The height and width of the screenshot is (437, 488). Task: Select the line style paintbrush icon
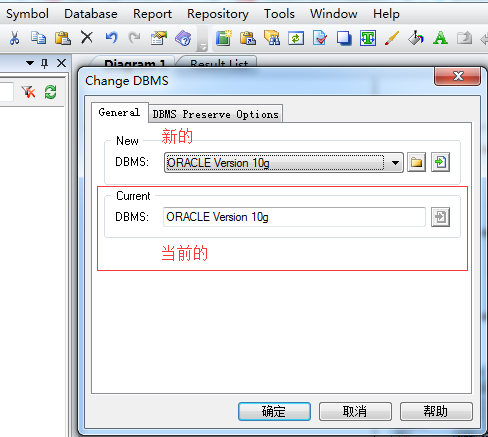(x=392, y=38)
